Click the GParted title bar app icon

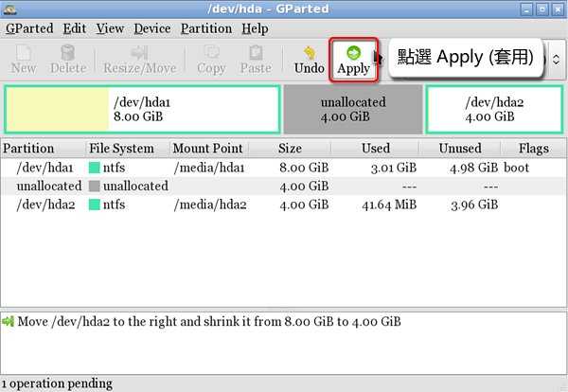9,9
